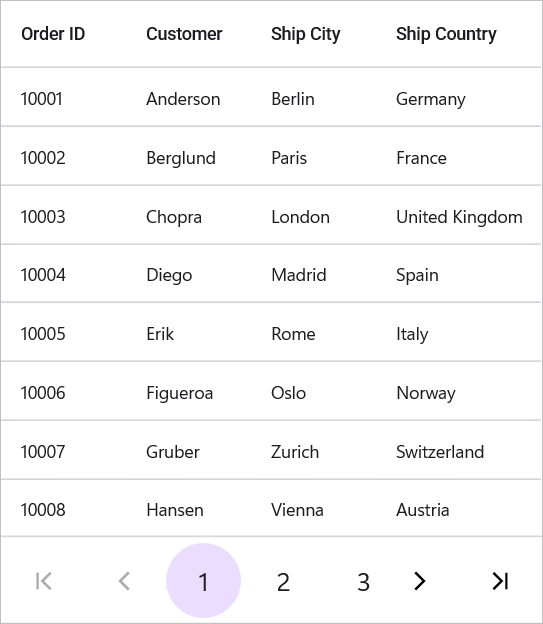Image resolution: width=543 pixels, height=624 pixels.
Task: Select page 1 in pager
Action: tap(203, 581)
